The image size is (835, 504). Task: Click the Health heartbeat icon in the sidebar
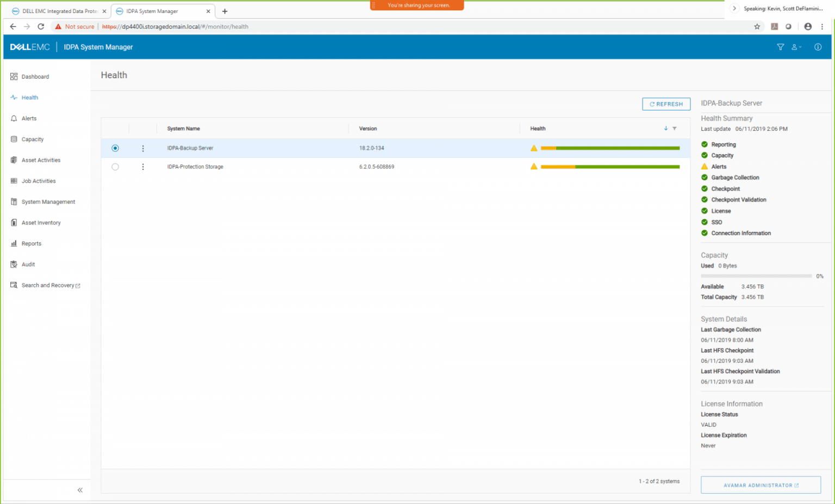(x=14, y=98)
